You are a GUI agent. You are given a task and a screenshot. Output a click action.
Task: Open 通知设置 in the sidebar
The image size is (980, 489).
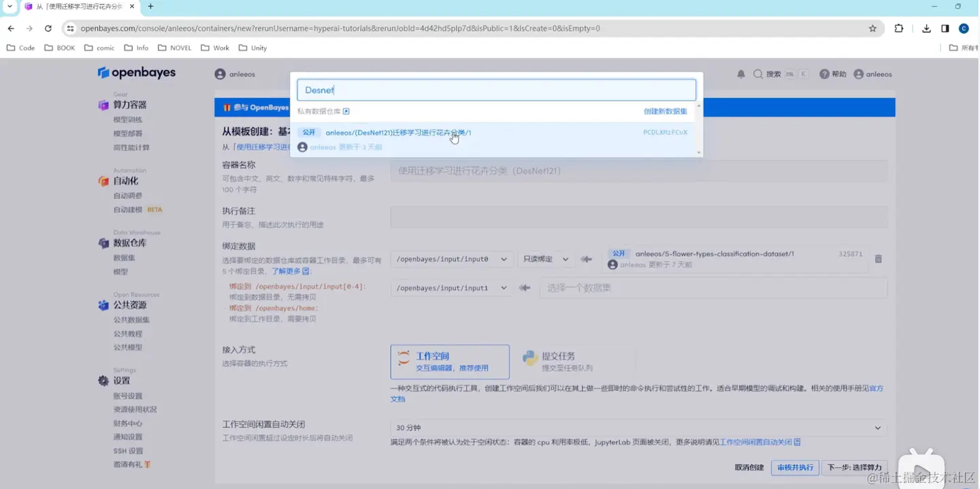tap(128, 437)
